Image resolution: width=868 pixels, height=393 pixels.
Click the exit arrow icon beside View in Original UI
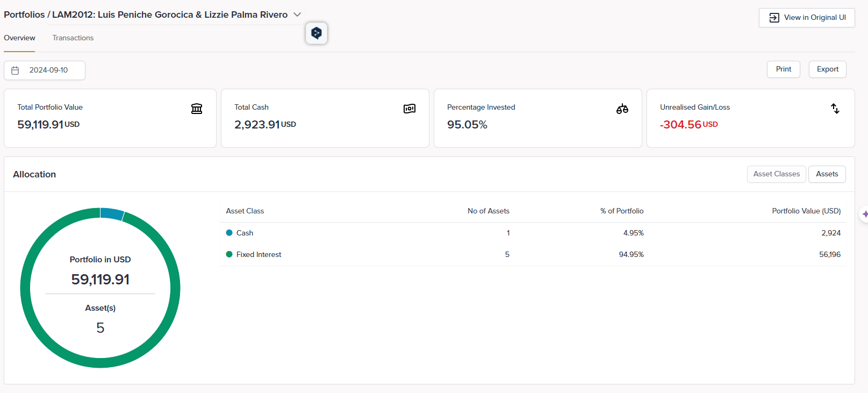click(x=774, y=18)
